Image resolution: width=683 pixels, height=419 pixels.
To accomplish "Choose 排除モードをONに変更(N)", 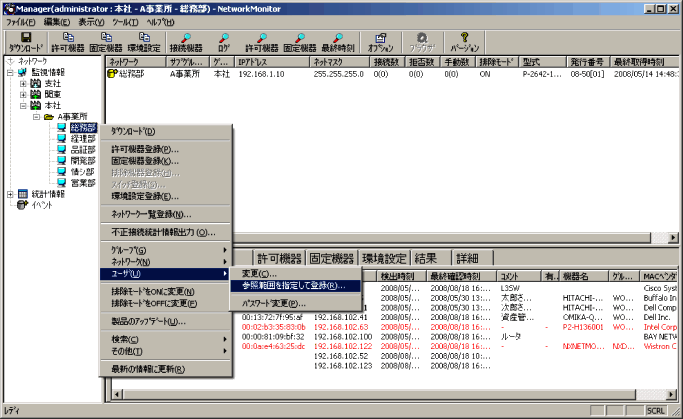I will tap(166, 291).
